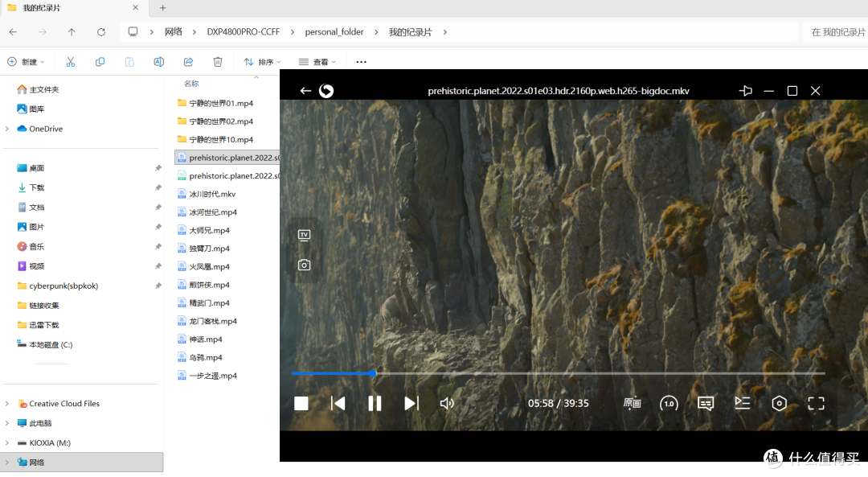Rename the selected file icon
The height and width of the screenshot is (477, 868).
tap(159, 62)
